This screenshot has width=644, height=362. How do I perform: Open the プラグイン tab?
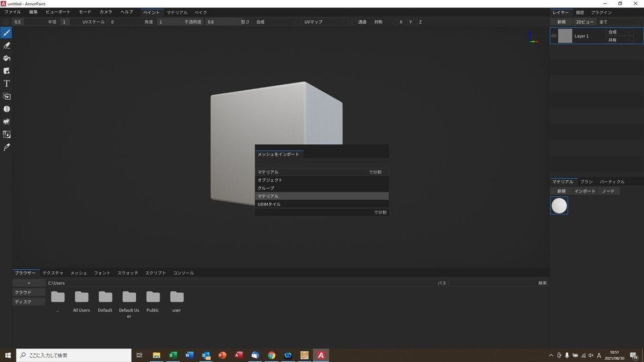coord(601,12)
